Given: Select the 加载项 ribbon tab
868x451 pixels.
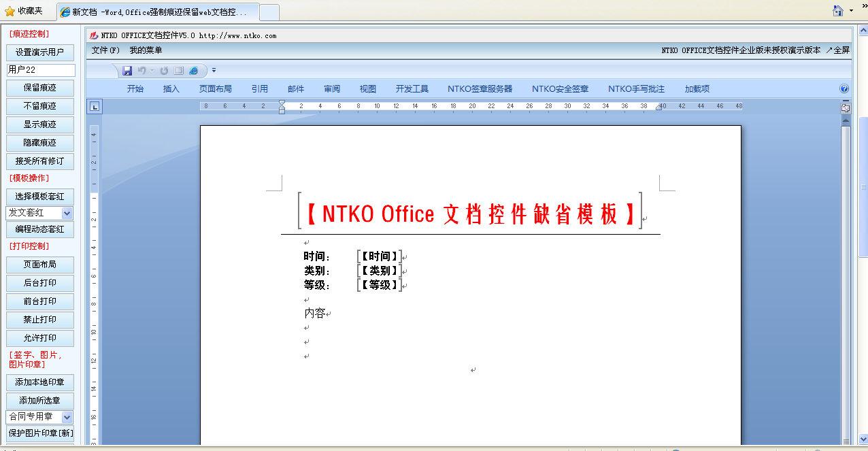Looking at the screenshot, I should [697, 88].
